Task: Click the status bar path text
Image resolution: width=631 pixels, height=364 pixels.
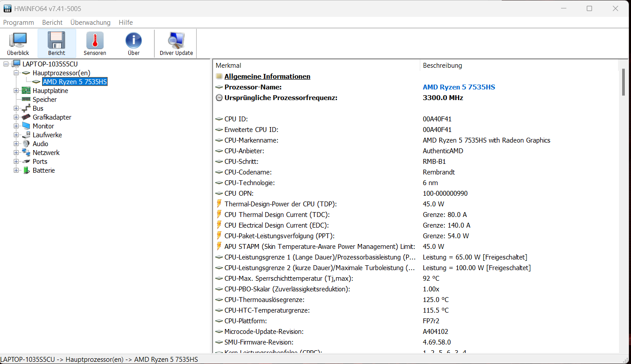Action: [x=99, y=359]
